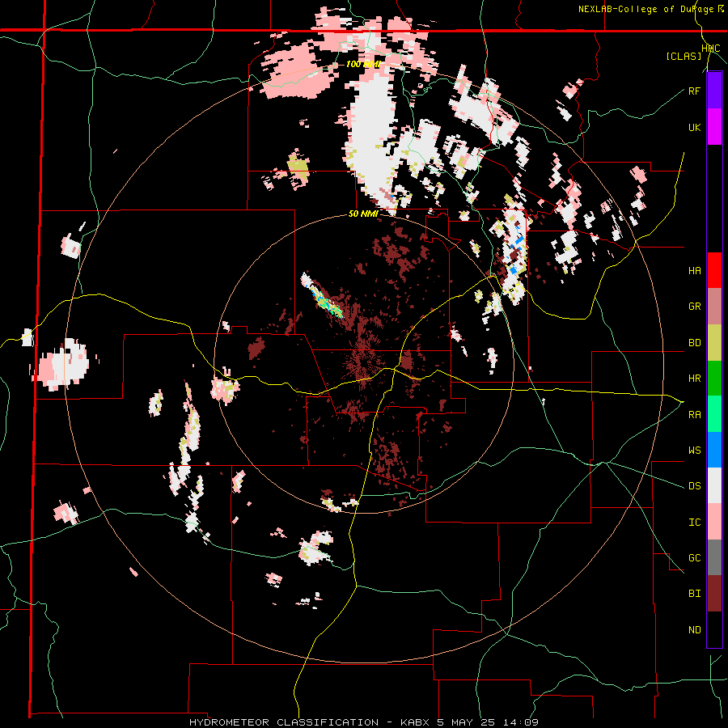This screenshot has width=728, height=728.
Task: Click the UK legend label
Action: click(x=694, y=127)
